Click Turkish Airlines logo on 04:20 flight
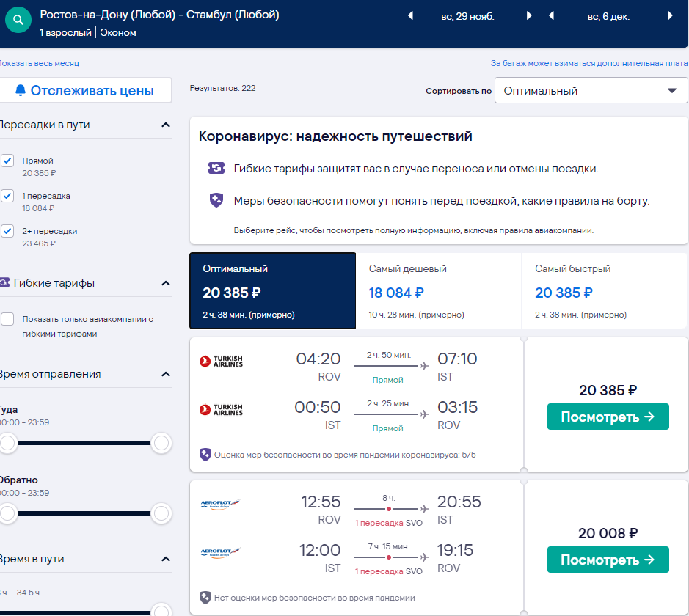Viewport: 689px width, 616px height. click(221, 361)
